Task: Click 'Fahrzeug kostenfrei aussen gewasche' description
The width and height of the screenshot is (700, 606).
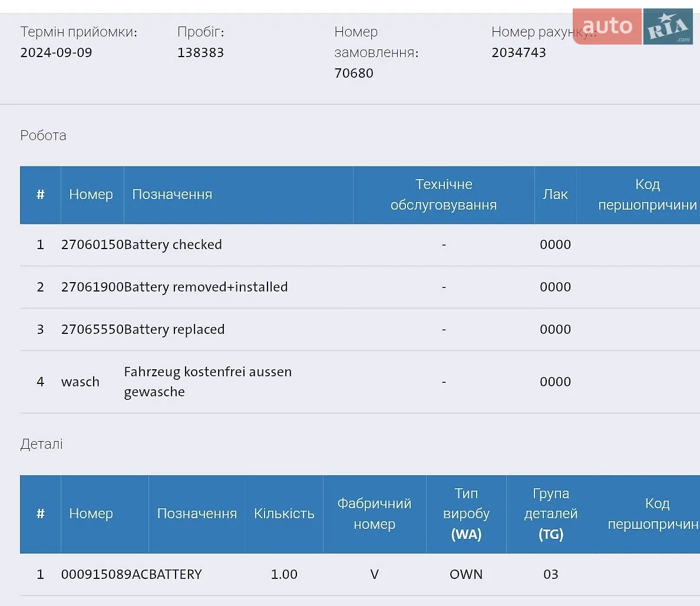Action: [208, 382]
